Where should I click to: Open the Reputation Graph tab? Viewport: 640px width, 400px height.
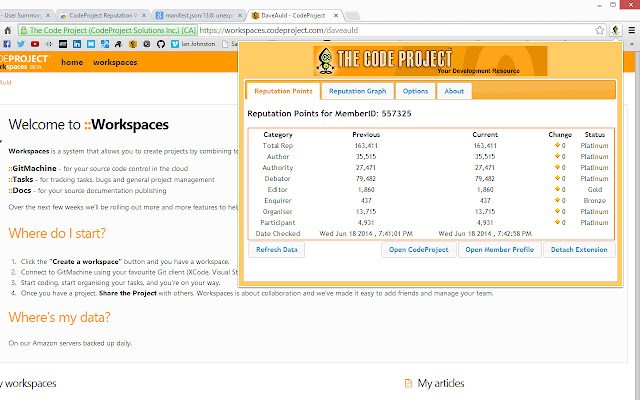358,91
